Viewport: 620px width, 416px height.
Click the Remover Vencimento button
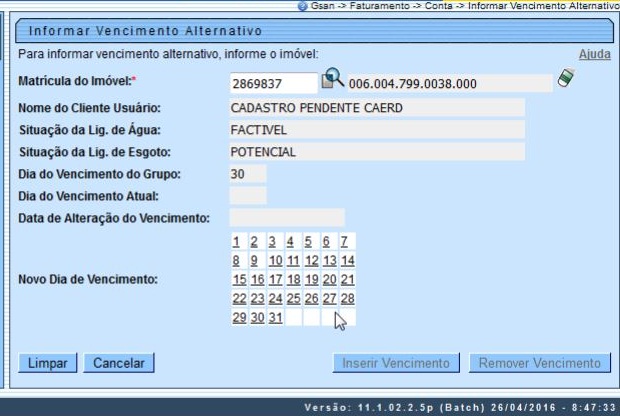click(x=539, y=363)
